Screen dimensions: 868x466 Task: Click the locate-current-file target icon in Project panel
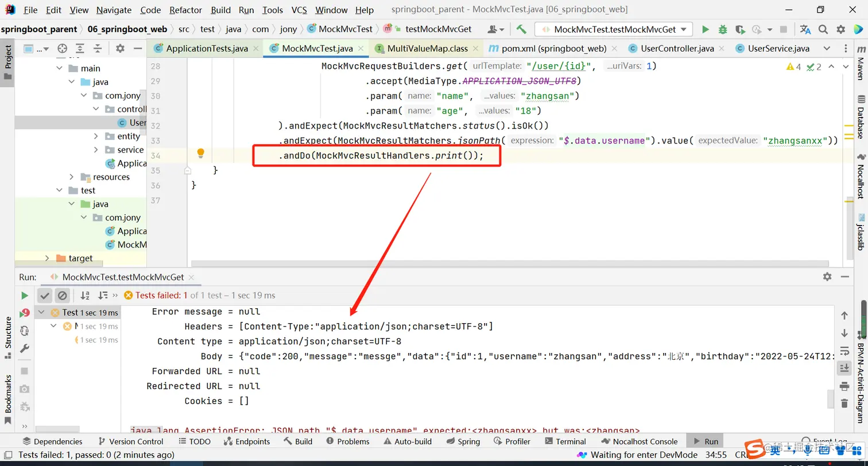63,49
